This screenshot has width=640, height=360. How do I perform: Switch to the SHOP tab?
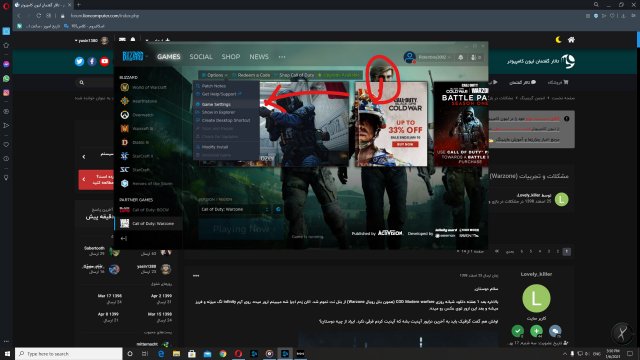[231, 57]
